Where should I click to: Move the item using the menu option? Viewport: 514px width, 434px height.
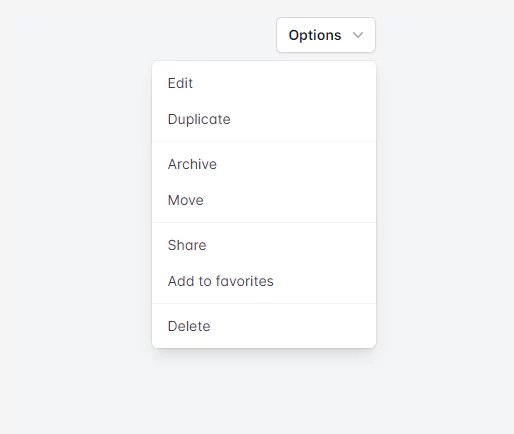tap(264, 200)
